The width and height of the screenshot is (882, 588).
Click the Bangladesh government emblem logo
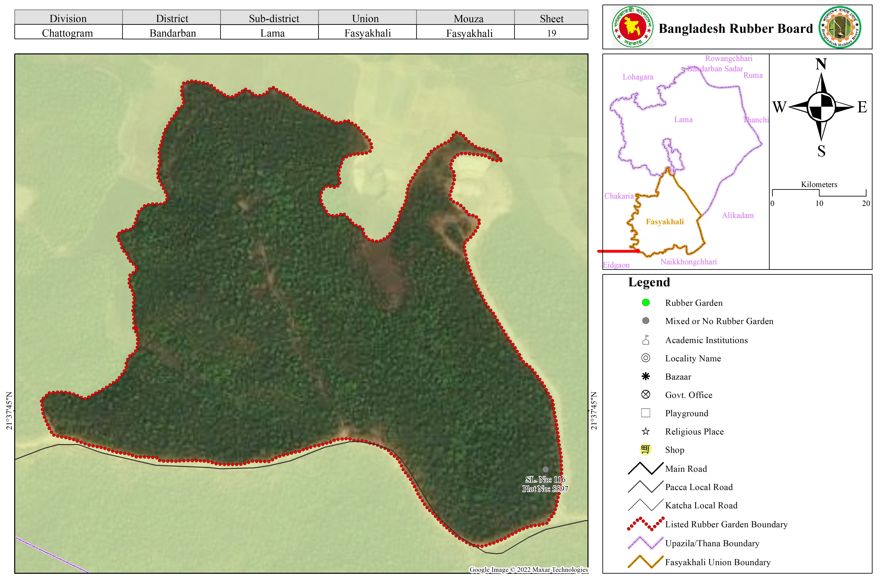click(x=633, y=27)
